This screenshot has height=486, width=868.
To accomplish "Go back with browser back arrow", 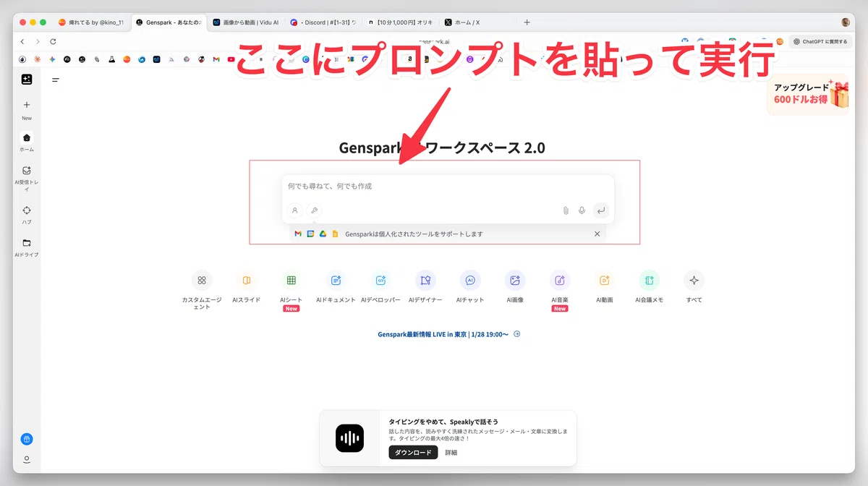I will (22, 42).
